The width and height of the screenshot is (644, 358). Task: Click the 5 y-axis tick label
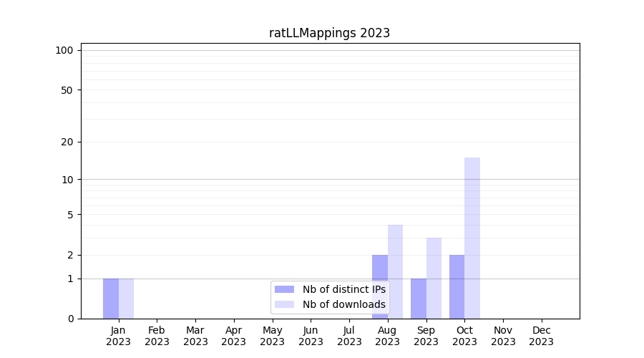pos(70,214)
